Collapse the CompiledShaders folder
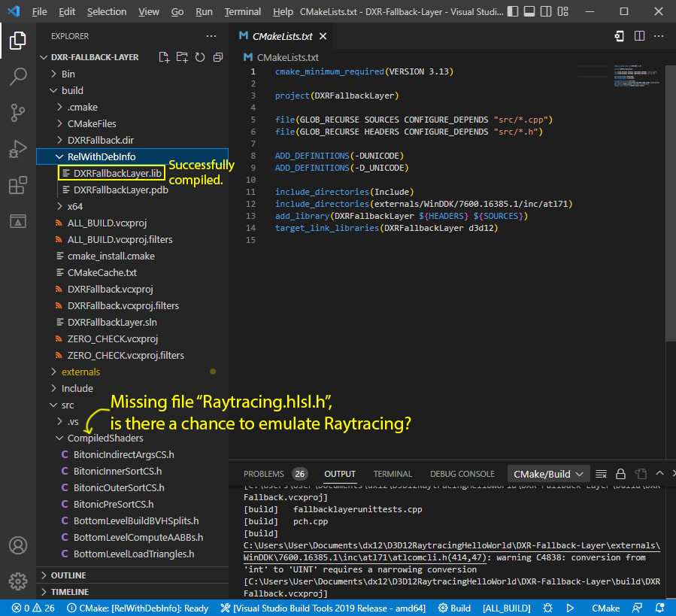 pyautogui.click(x=132, y=438)
